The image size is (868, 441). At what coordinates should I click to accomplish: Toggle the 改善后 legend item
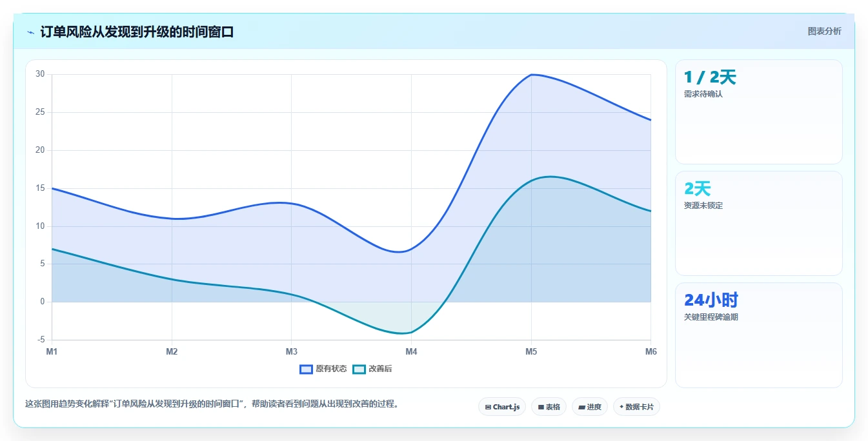click(372, 369)
